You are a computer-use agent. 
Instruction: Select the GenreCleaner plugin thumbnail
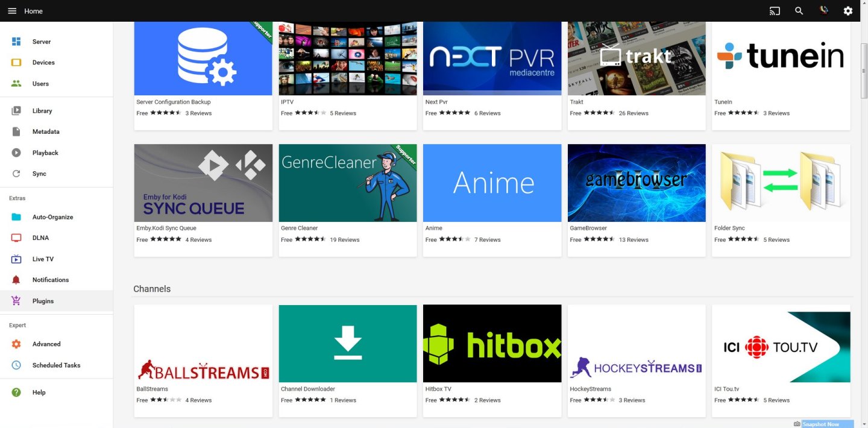348,183
